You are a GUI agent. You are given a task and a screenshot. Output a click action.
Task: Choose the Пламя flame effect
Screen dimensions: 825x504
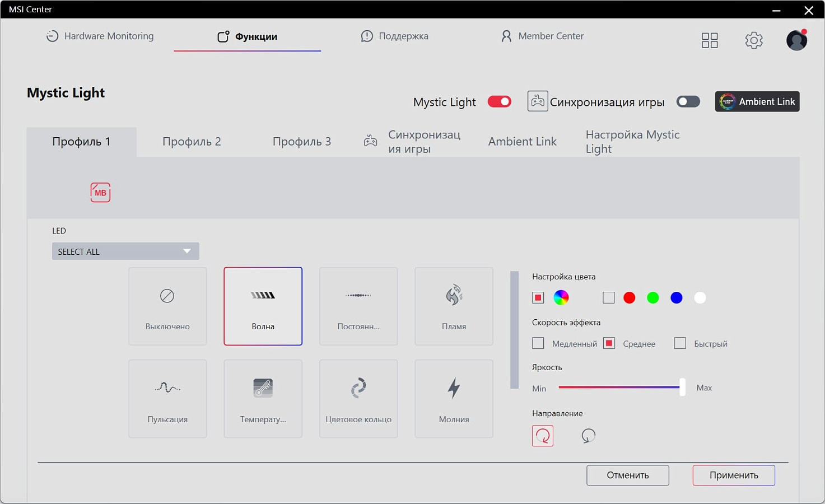tap(454, 306)
